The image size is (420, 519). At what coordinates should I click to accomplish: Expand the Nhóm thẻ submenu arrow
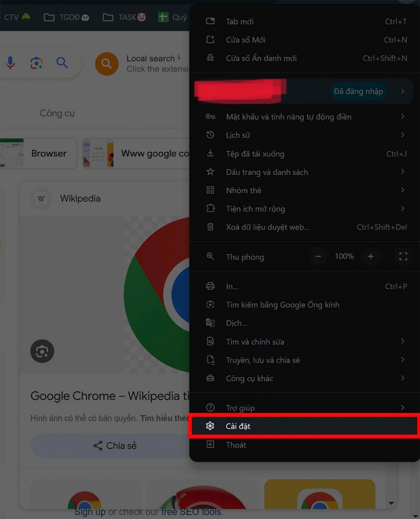coord(403,190)
